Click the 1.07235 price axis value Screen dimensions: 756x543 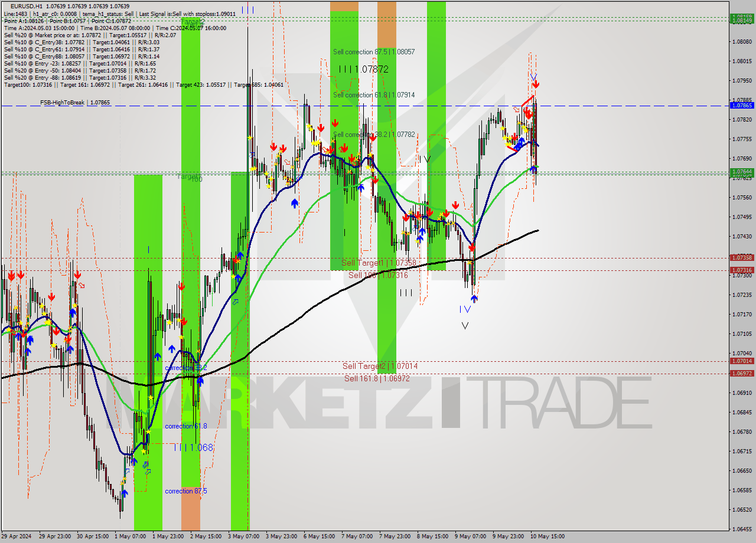coord(742,295)
